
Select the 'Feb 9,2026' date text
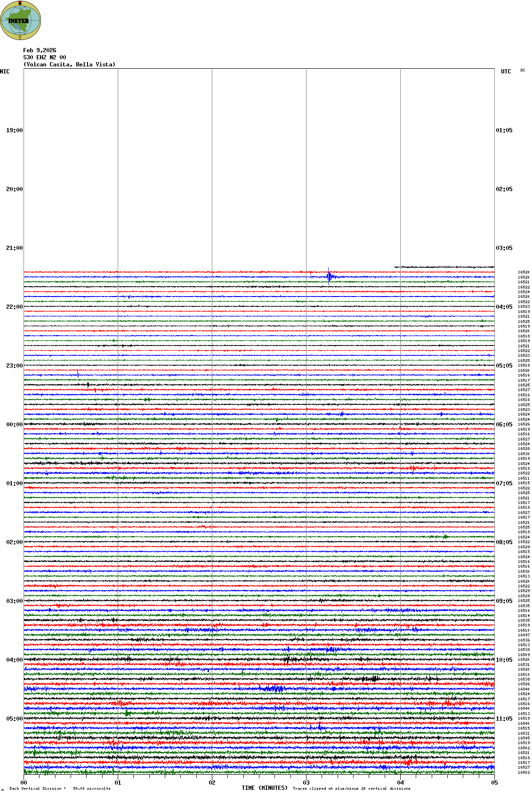click(x=40, y=50)
